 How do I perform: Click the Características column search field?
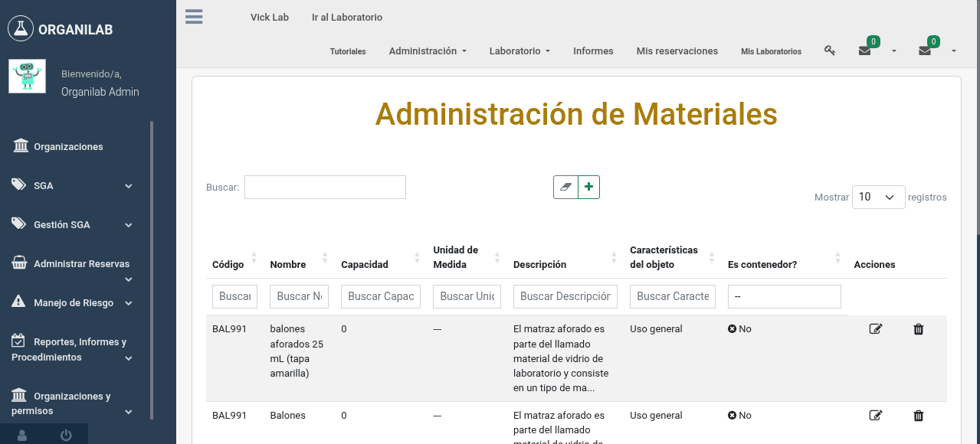tap(673, 296)
